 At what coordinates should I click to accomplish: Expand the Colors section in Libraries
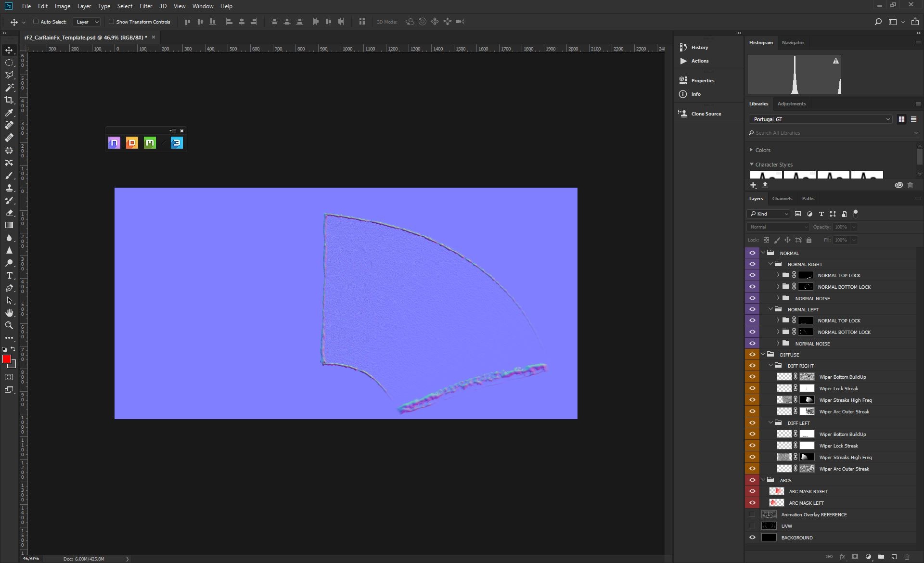(x=751, y=150)
